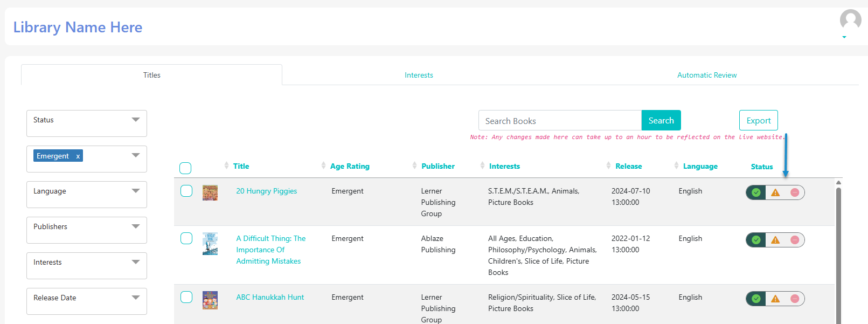Sort by Publisher column arrows

[x=414, y=166]
